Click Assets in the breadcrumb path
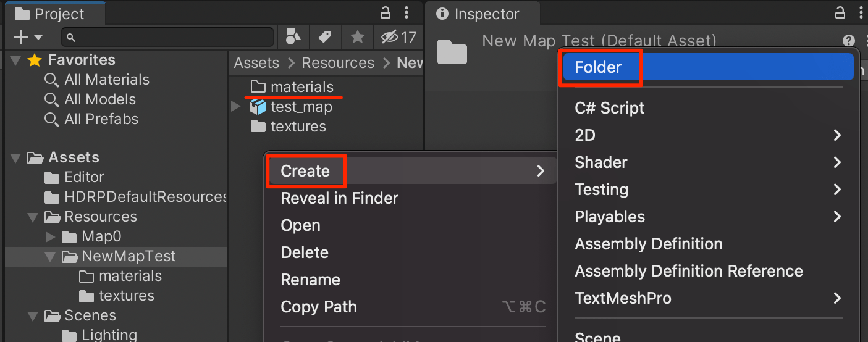Image resolution: width=868 pixels, height=342 pixels. point(256,63)
